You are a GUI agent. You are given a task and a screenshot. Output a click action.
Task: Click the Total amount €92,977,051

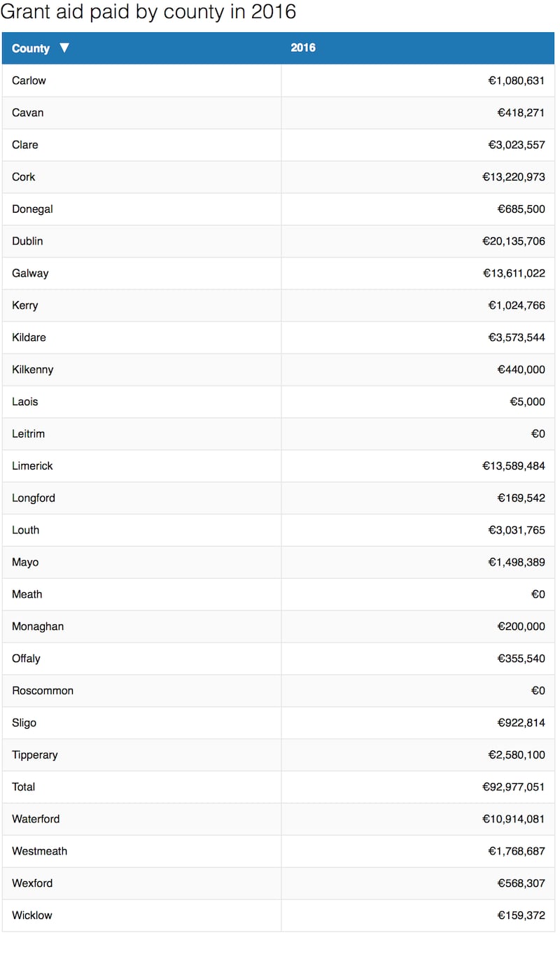point(513,787)
